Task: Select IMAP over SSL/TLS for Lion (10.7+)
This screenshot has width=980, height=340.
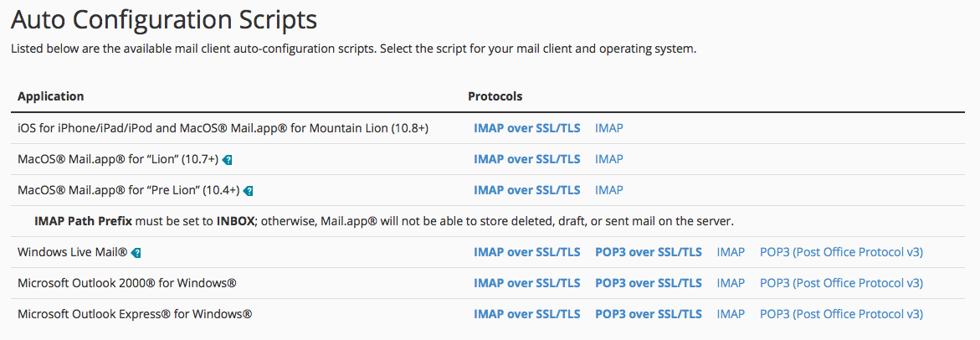Action: tap(527, 159)
